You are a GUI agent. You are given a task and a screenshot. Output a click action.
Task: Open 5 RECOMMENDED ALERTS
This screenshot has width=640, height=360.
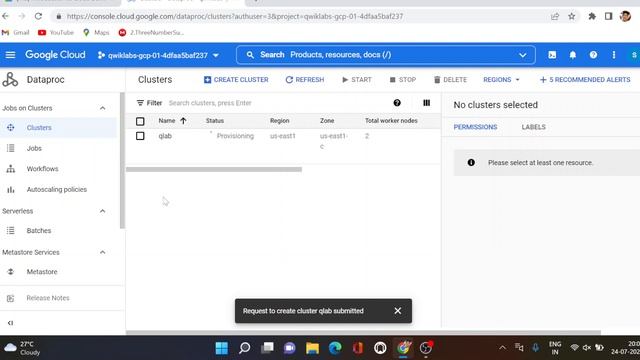pyautogui.click(x=585, y=80)
